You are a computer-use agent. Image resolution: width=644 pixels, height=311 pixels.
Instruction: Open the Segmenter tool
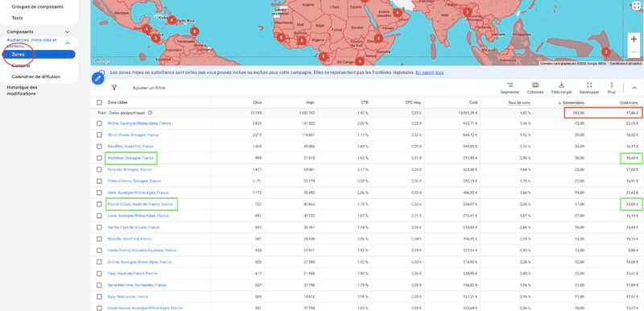510,88
